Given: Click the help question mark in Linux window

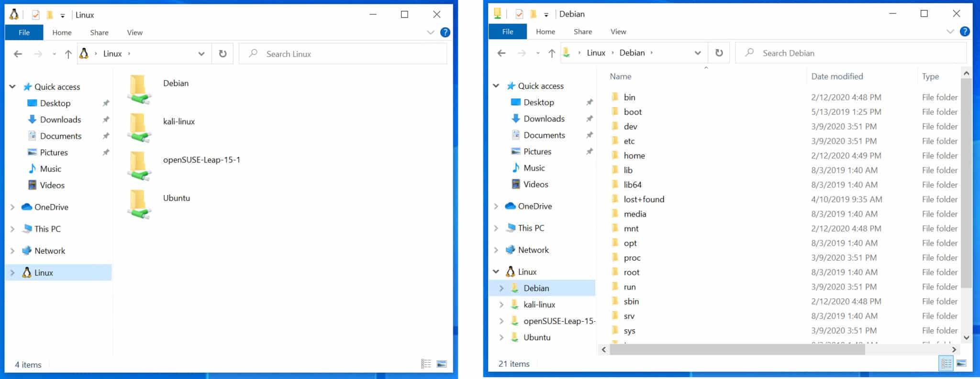Looking at the screenshot, I should click(445, 32).
